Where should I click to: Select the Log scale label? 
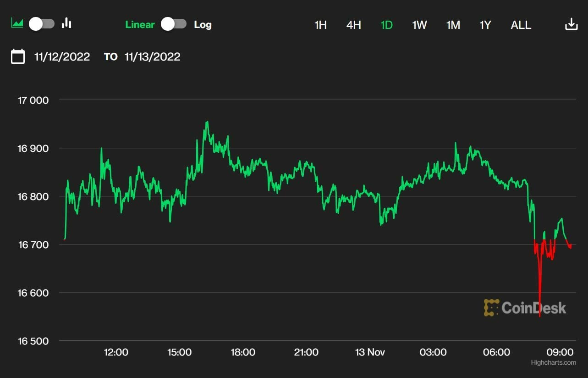[x=203, y=25]
